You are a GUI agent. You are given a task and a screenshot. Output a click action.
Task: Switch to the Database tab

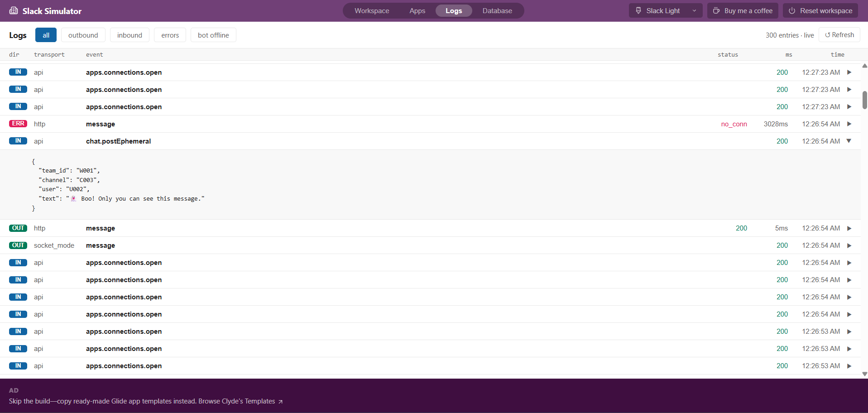(497, 10)
